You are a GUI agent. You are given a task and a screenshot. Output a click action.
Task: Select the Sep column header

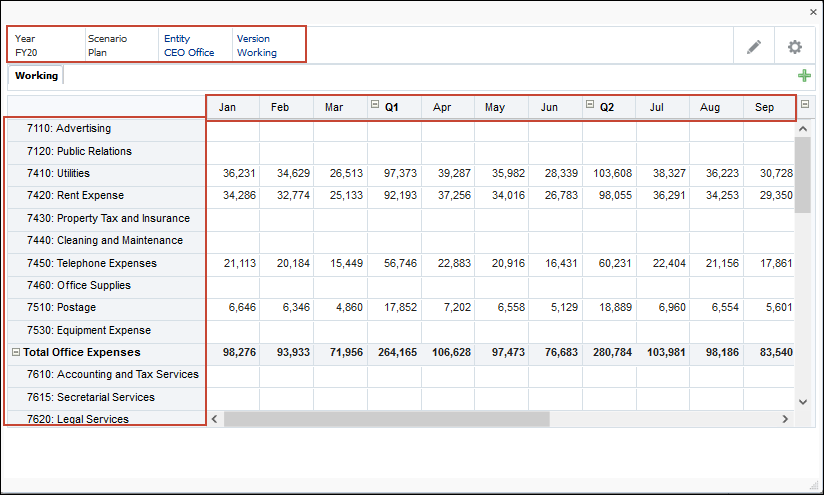pos(769,108)
